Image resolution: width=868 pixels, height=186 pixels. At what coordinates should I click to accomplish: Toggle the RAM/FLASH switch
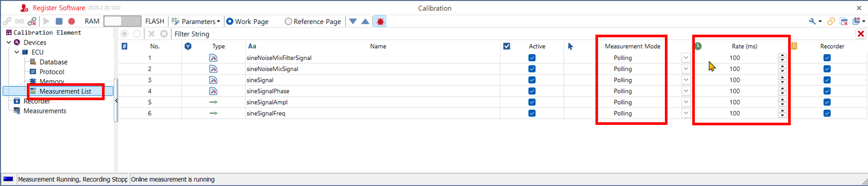coord(122,21)
